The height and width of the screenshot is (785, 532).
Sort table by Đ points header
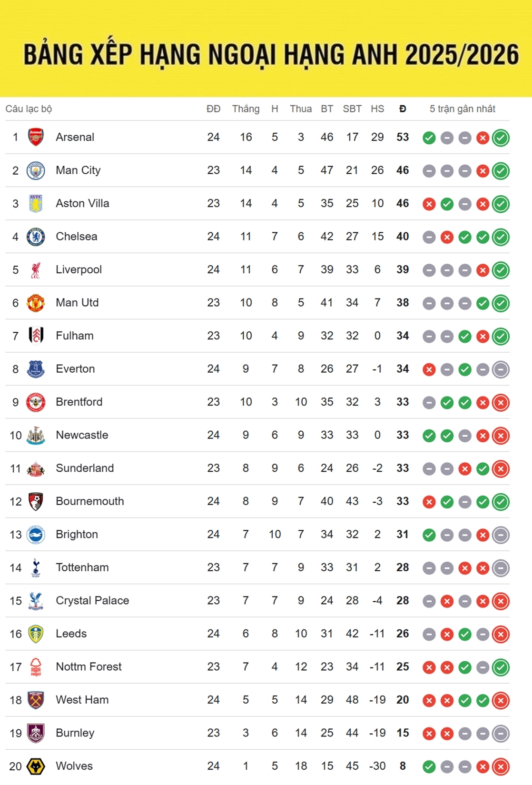403,109
